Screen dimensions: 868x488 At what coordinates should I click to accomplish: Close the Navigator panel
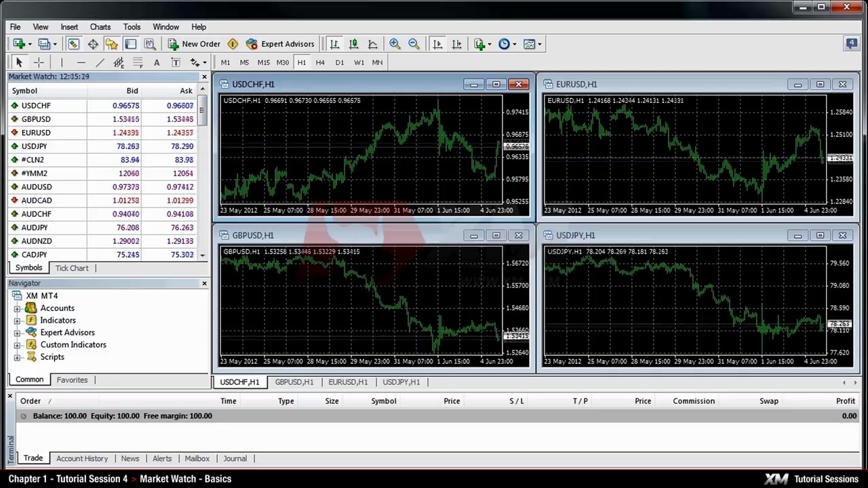pyautogui.click(x=204, y=283)
